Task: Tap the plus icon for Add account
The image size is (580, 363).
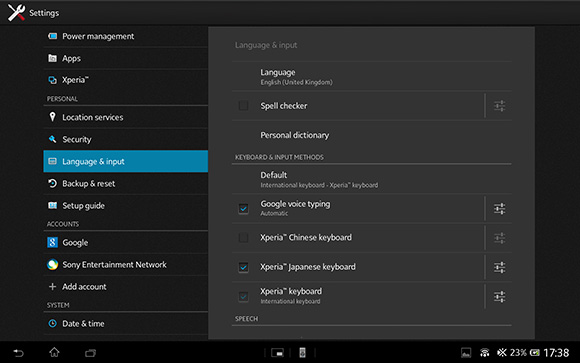Action: [x=53, y=286]
